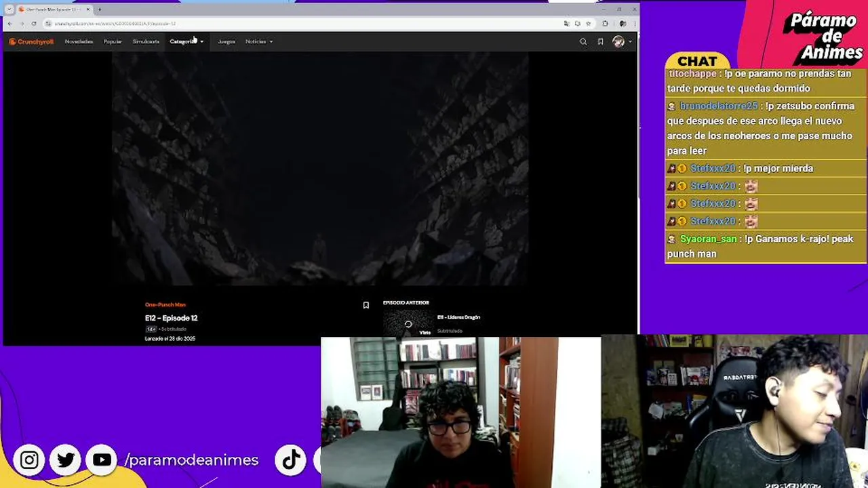Open the Simulcasts menu item

(x=146, y=41)
